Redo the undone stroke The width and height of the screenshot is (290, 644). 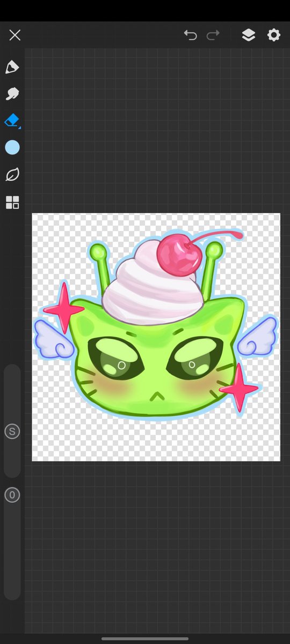(213, 35)
